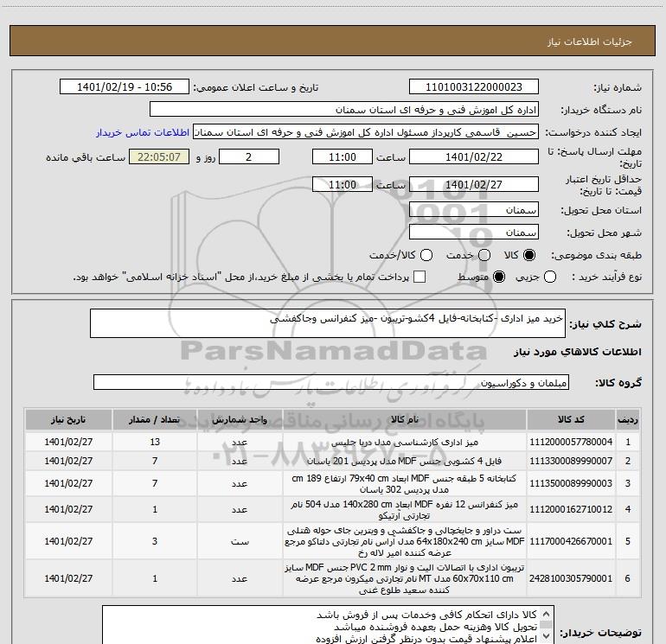Toggle the Islamic treasury bonds payment checkbox
This screenshot has width=666, height=644.
point(419,277)
